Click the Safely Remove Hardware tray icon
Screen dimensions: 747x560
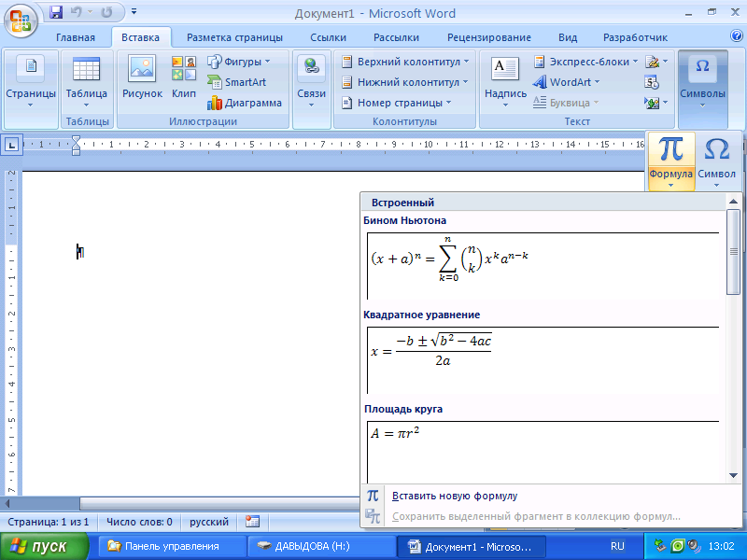[x=660, y=546]
